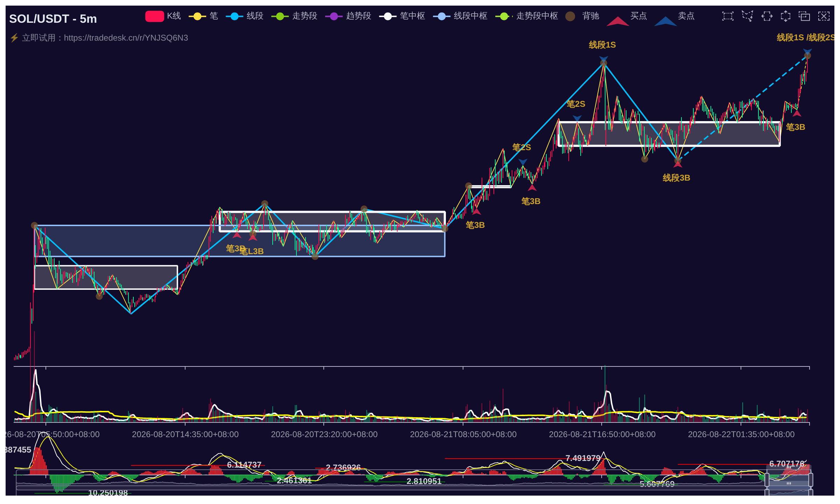Toggle the K线 series in the legend
The image size is (840, 504).
point(163,16)
